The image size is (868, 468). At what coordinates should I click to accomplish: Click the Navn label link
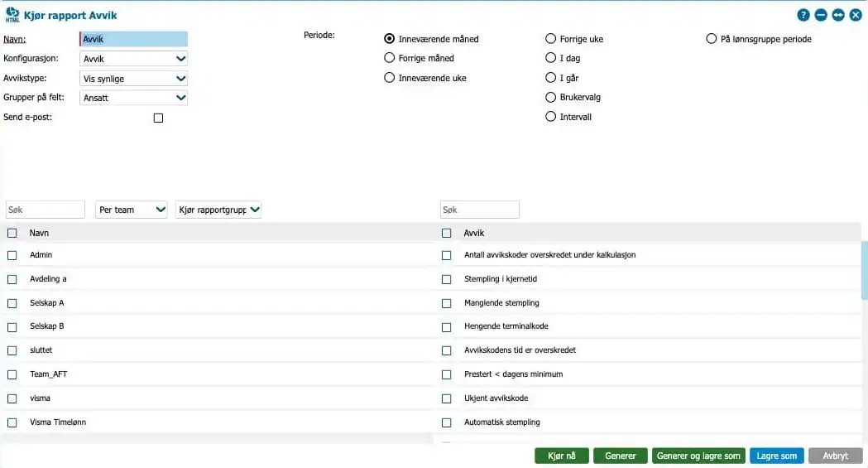pos(14,39)
